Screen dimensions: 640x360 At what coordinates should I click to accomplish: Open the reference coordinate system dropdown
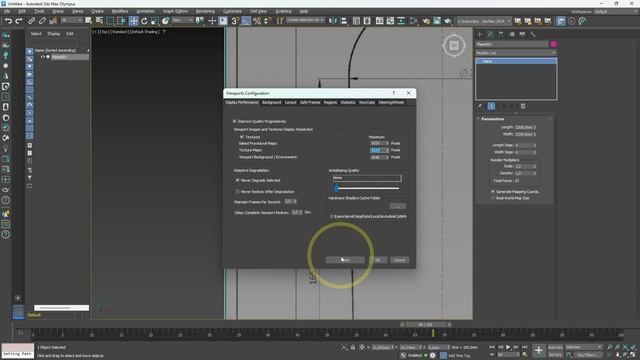tap(182, 20)
